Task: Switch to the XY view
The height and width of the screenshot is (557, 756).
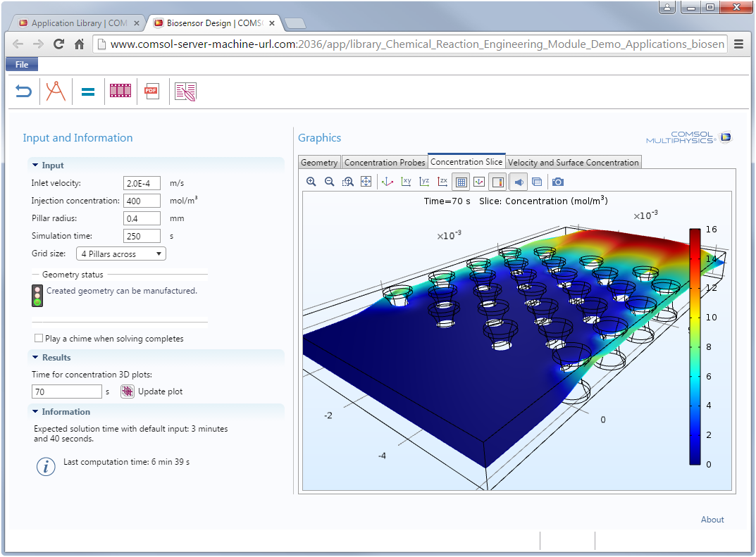Action: click(406, 182)
